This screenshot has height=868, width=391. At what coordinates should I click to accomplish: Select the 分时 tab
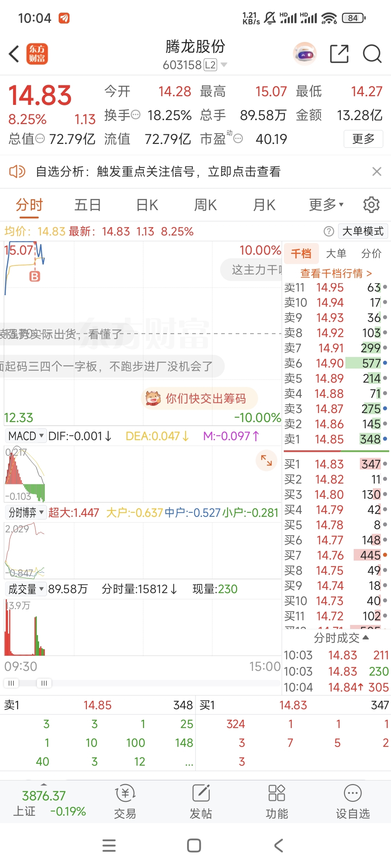pos(29,205)
